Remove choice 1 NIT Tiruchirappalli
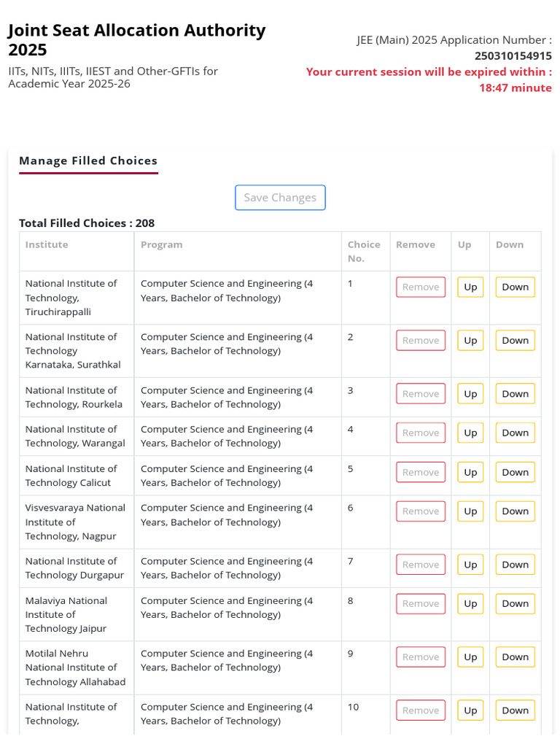Screen dimensions: 560x747 click(x=421, y=287)
